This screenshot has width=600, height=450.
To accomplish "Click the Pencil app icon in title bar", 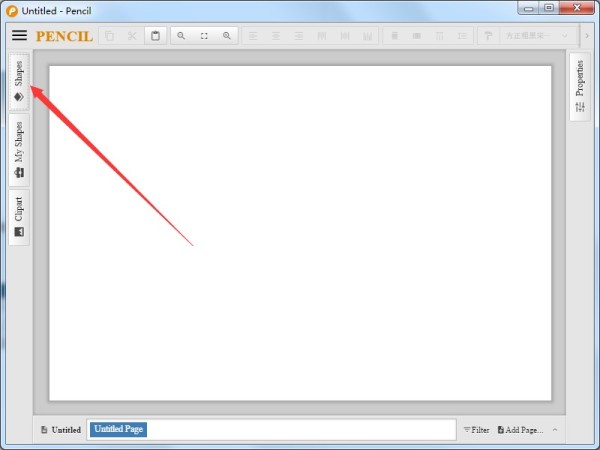I will 12,11.
